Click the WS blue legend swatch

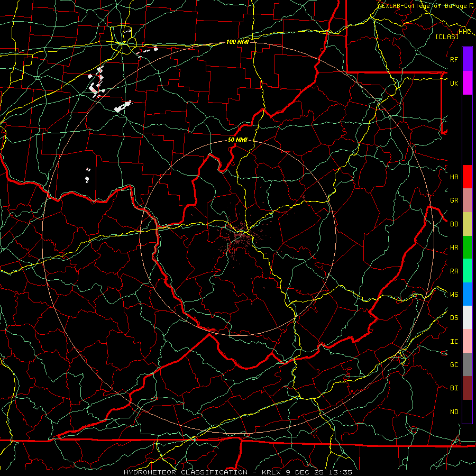point(467,294)
